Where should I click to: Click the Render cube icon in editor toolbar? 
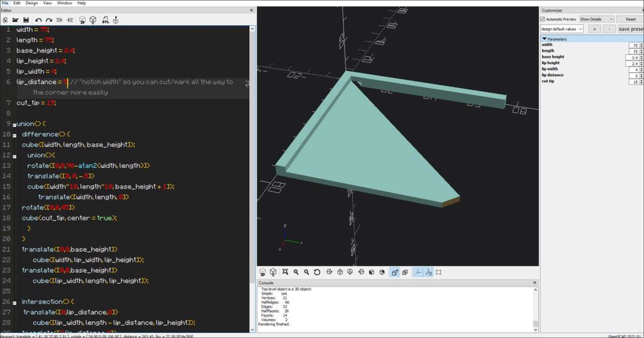(x=93, y=20)
